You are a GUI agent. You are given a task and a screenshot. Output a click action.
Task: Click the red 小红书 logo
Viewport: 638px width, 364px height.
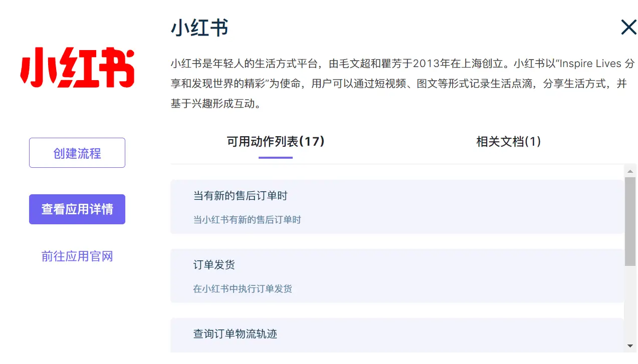pyautogui.click(x=77, y=68)
